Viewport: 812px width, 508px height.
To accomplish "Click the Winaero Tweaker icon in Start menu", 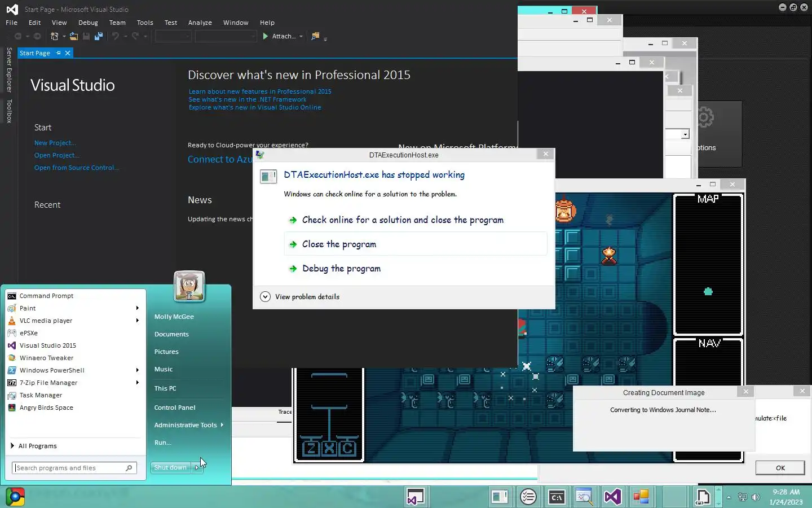I will (12, 358).
